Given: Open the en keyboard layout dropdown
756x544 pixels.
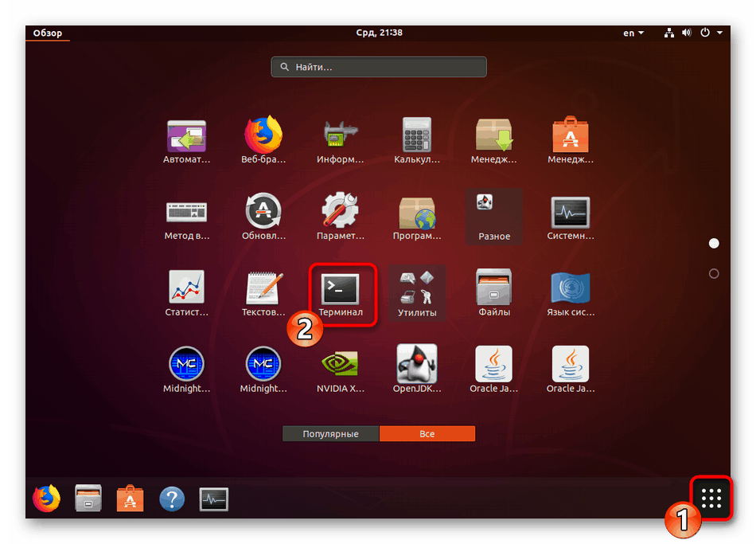Looking at the screenshot, I should click(x=633, y=33).
